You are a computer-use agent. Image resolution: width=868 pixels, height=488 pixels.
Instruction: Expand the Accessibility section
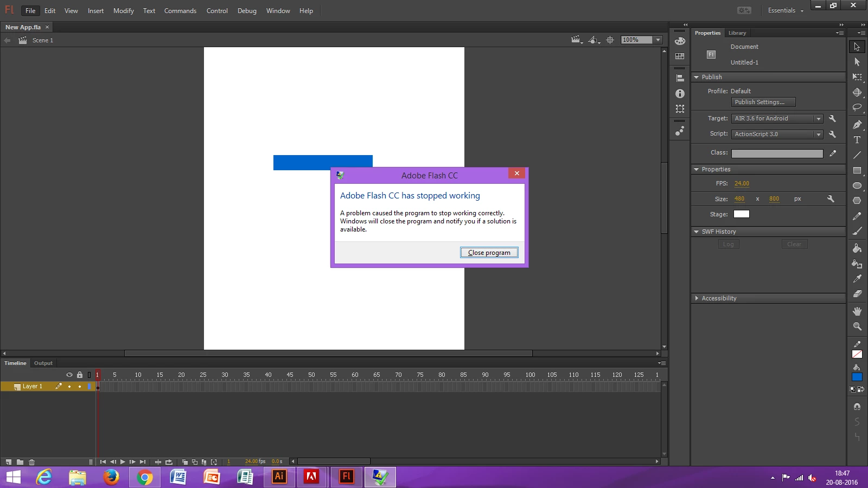click(x=697, y=298)
